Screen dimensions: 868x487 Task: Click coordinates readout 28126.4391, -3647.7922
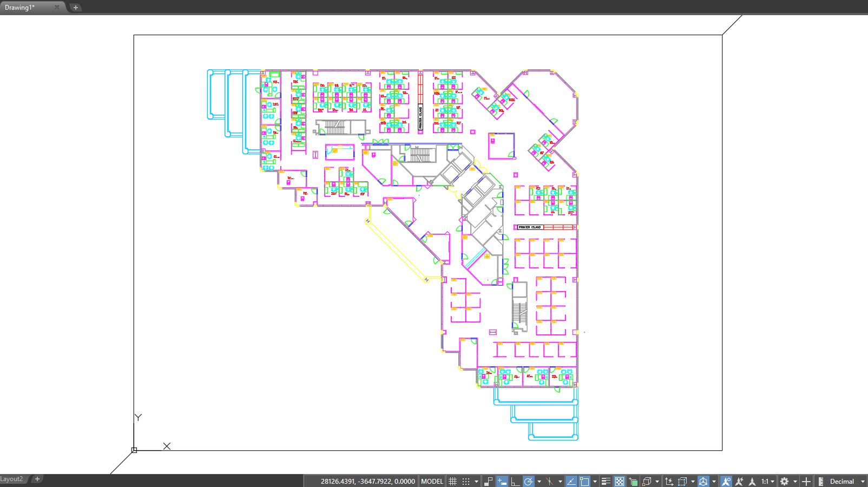[x=367, y=481]
